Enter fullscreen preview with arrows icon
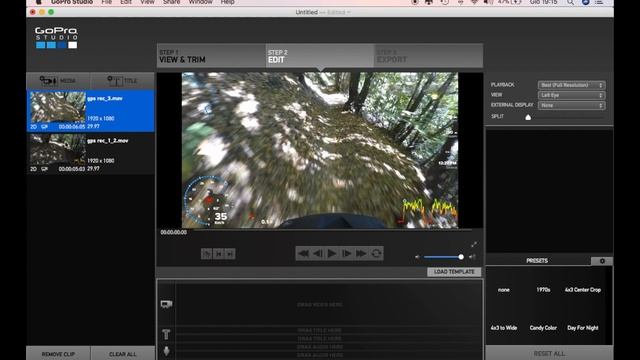640x360 pixels. coord(473,244)
